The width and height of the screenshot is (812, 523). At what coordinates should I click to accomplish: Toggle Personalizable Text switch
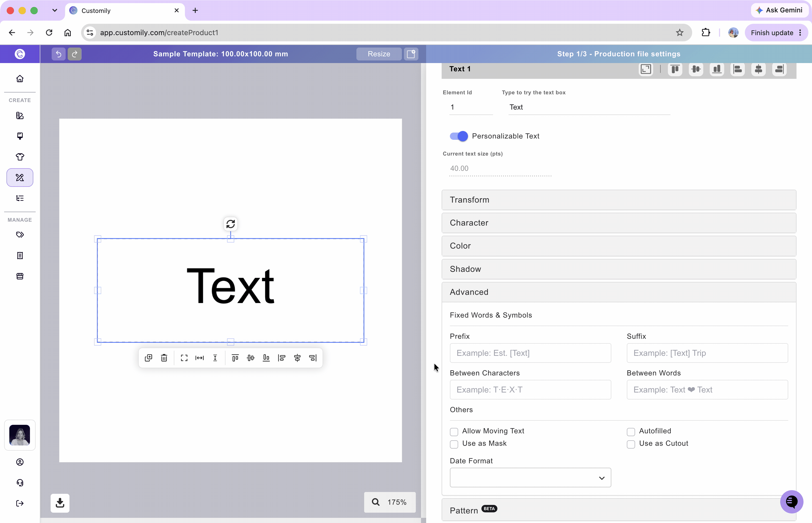459,136
